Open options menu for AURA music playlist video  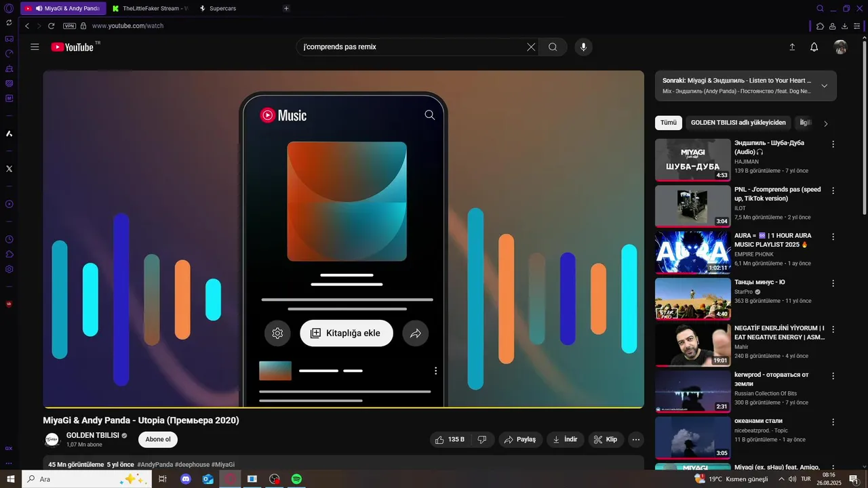coord(833,237)
